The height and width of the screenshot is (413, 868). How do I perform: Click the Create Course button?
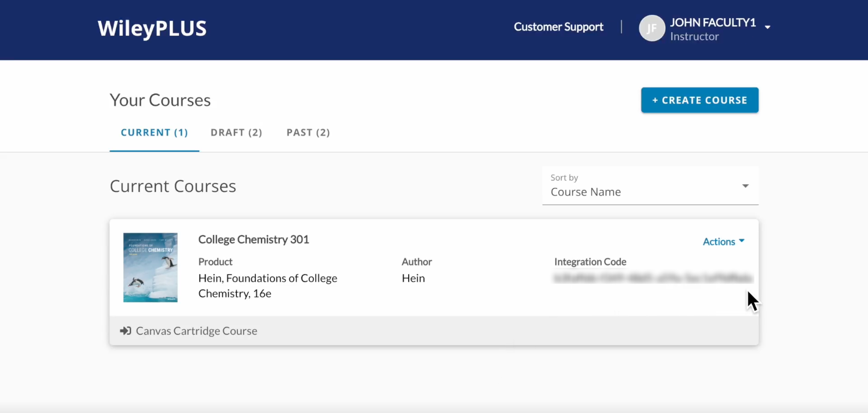pos(699,100)
